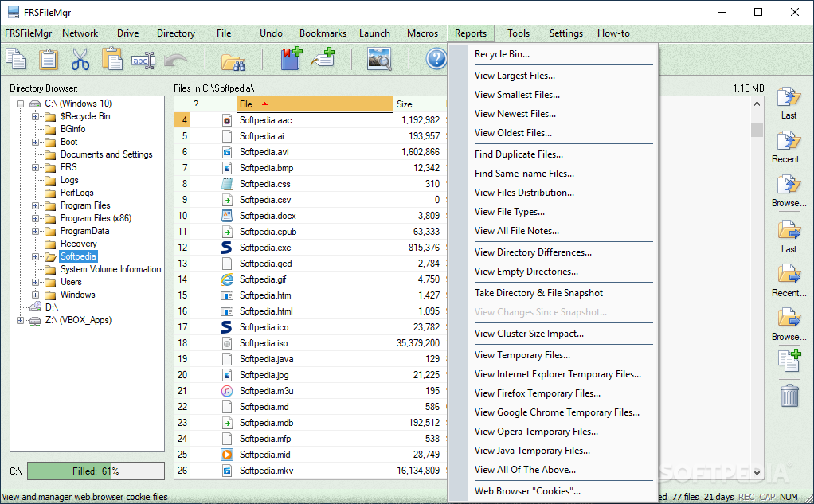Click the trash can delete icon
814x504 pixels.
789,395
